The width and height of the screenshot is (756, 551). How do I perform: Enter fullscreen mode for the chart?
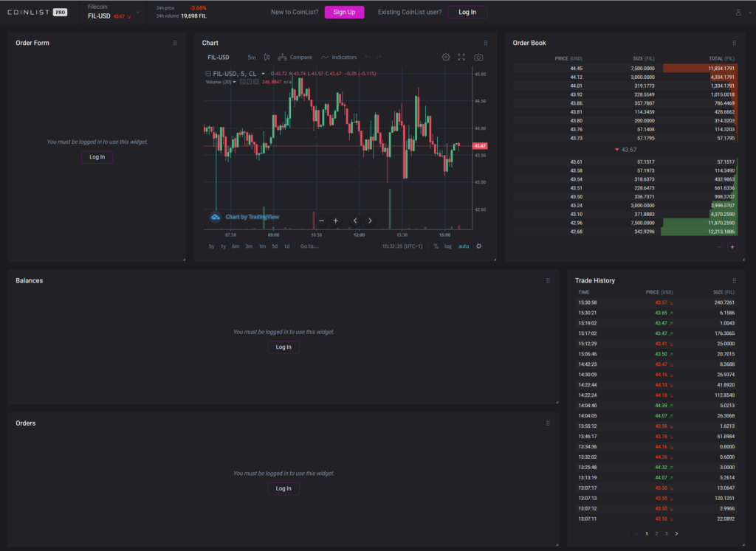coord(461,58)
